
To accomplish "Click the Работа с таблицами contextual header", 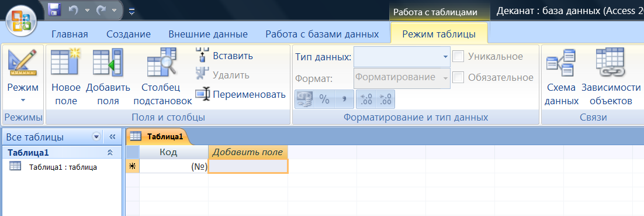I will [435, 12].
